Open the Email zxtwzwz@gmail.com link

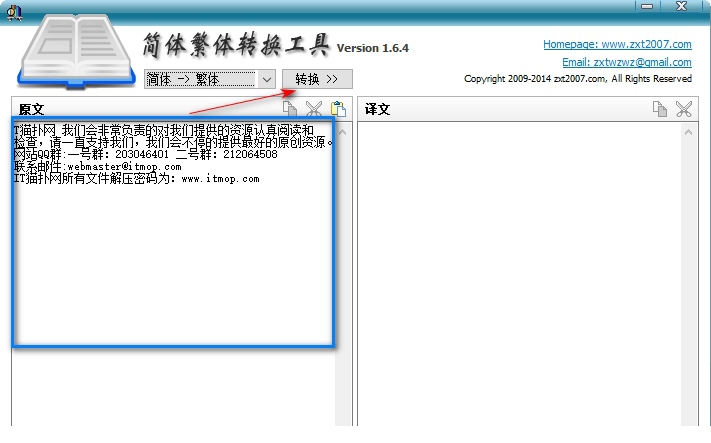click(627, 62)
